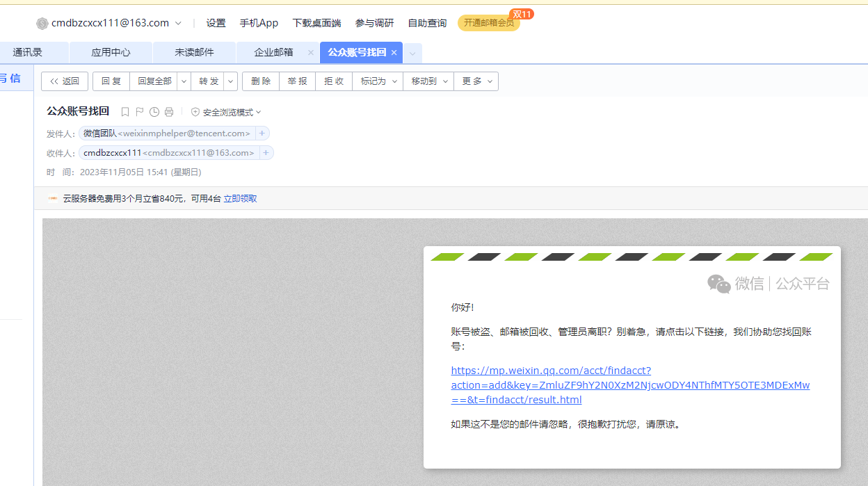The height and width of the screenshot is (486, 868).
Task: Click sender chip 微信团队 weixinmphelper@tencent.com
Action: coord(167,133)
